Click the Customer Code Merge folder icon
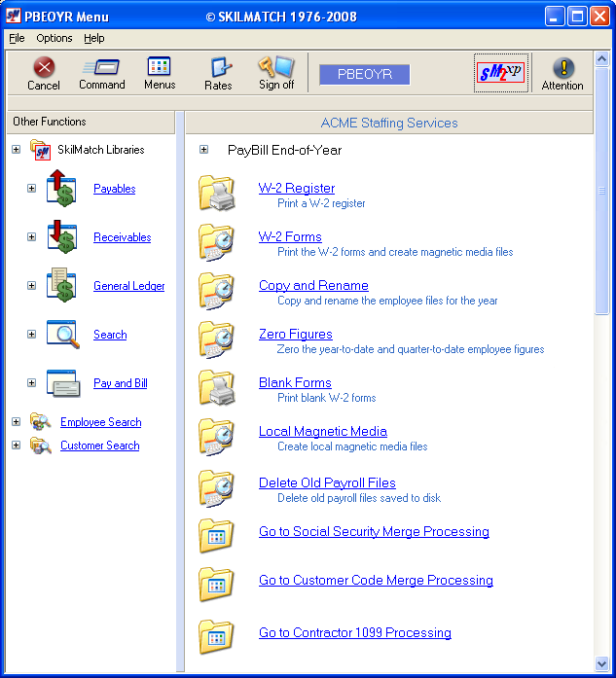 pyautogui.click(x=216, y=585)
